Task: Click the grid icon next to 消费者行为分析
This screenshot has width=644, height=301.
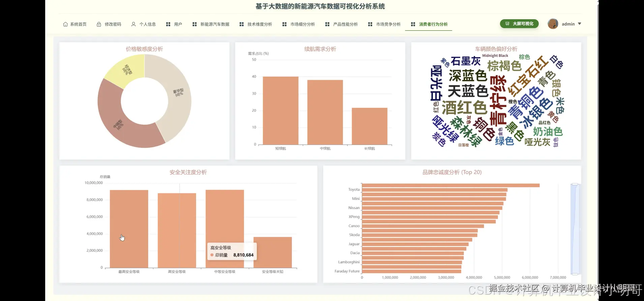Action: tap(413, 24)
